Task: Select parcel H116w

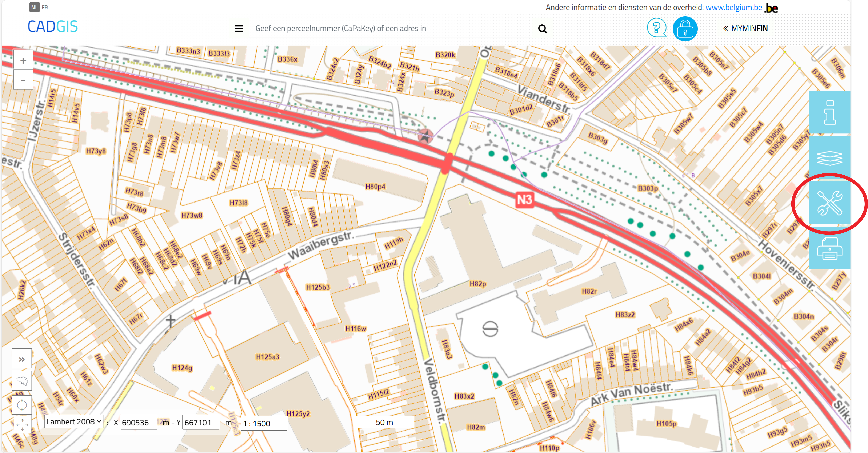Action: pos(355,328)
